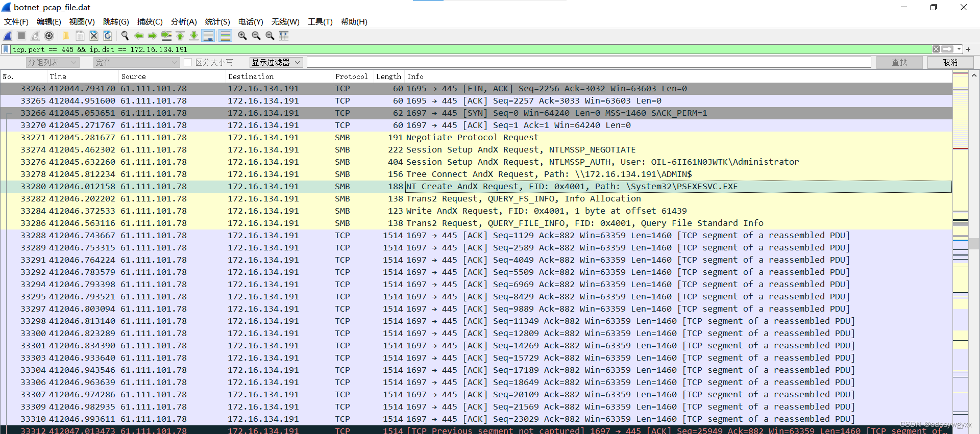The height and width of the screenshot is (434, 980).
Task: Go back to previous packet arrow
Action: pos(138,36)
